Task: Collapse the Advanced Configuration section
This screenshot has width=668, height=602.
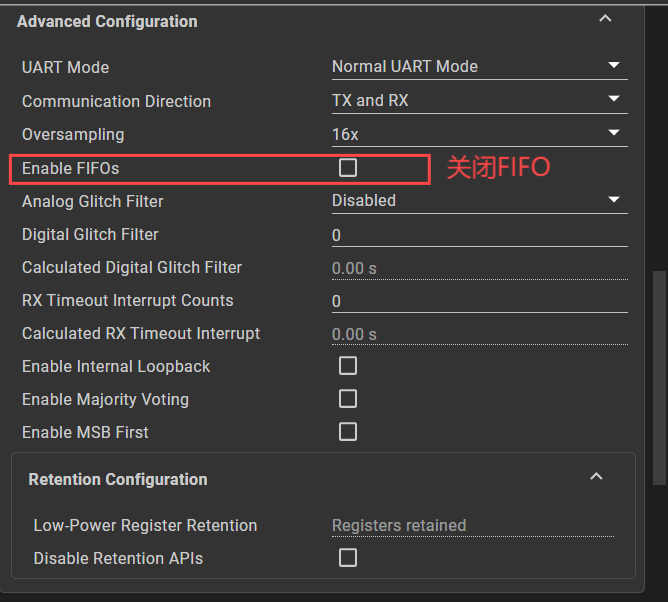Action: (603, 18)
